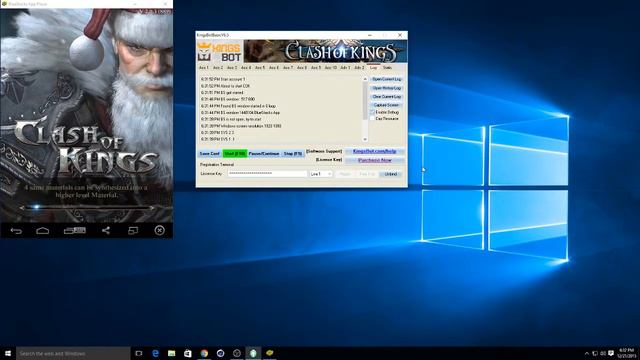Click the log scrollbar up arrow
This screenshot has height=360, width=640.
(x=365, y=79)
